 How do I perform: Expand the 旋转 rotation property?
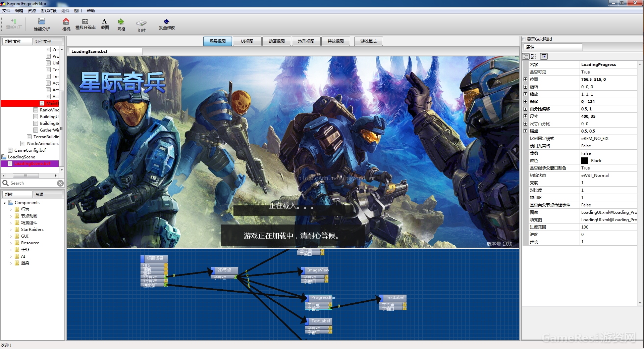(x=525, y=87)
